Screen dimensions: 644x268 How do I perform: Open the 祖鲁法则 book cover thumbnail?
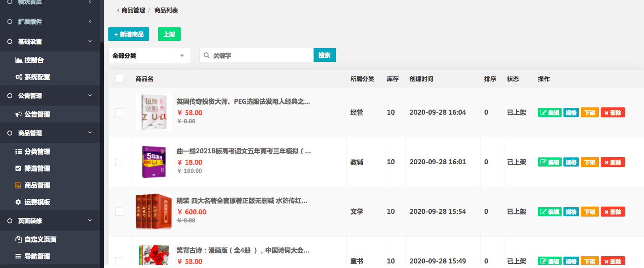[x=154, y=112]
